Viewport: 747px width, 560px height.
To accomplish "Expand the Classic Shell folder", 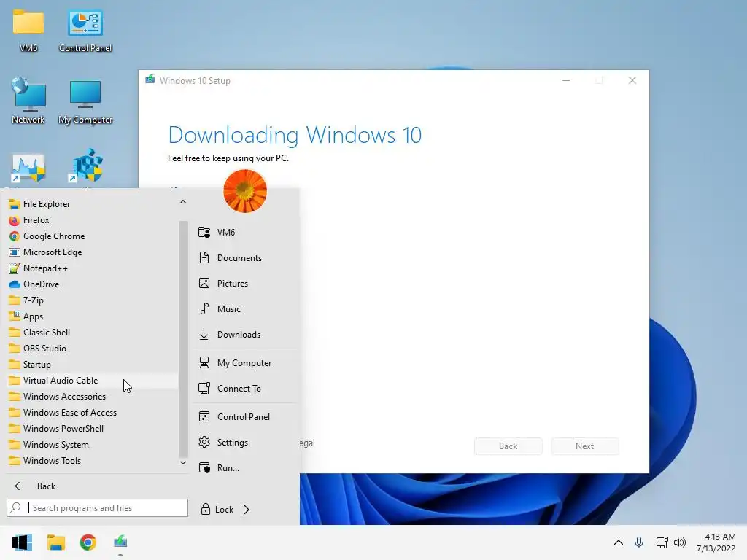I will point(93,332).
